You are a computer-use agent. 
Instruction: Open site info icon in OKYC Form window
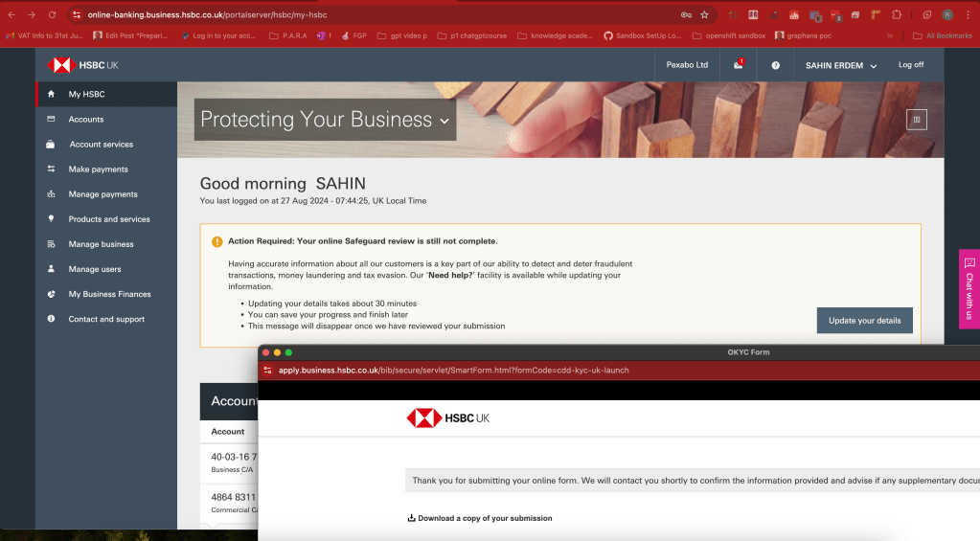pyautogui.click(x=267, y=371)
